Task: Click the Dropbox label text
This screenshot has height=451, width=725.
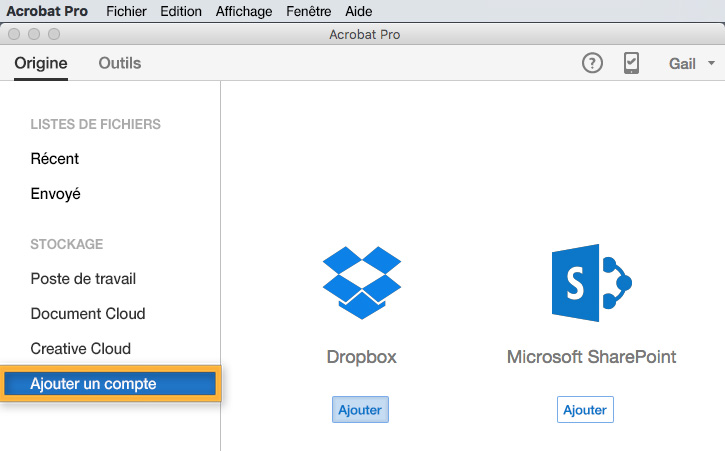Action: point(362,357)
